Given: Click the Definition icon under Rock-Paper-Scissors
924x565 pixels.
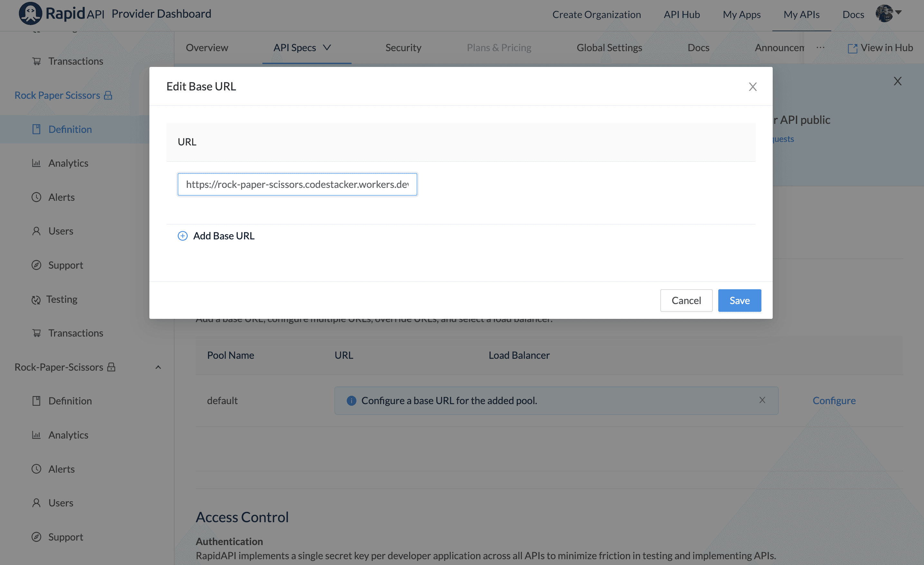Looking at the screenshot, I should (x=36, y=401).
